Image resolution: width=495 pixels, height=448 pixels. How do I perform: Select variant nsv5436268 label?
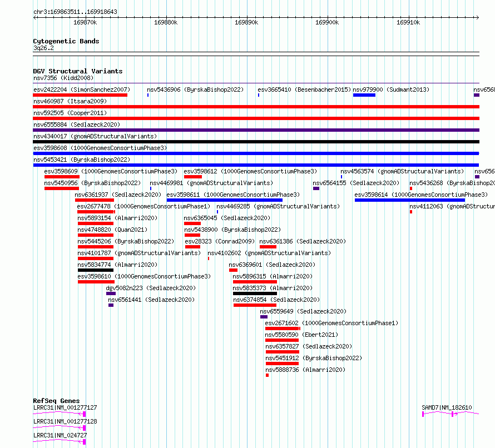coord(452,183)
